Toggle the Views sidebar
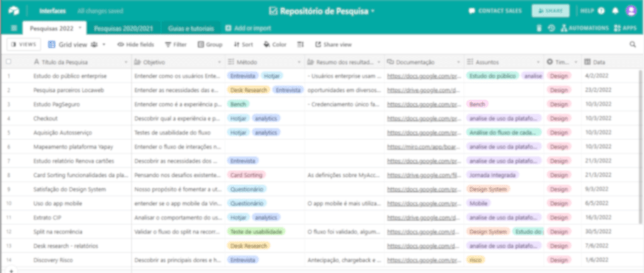644x273 pixels. click(23, 45)
